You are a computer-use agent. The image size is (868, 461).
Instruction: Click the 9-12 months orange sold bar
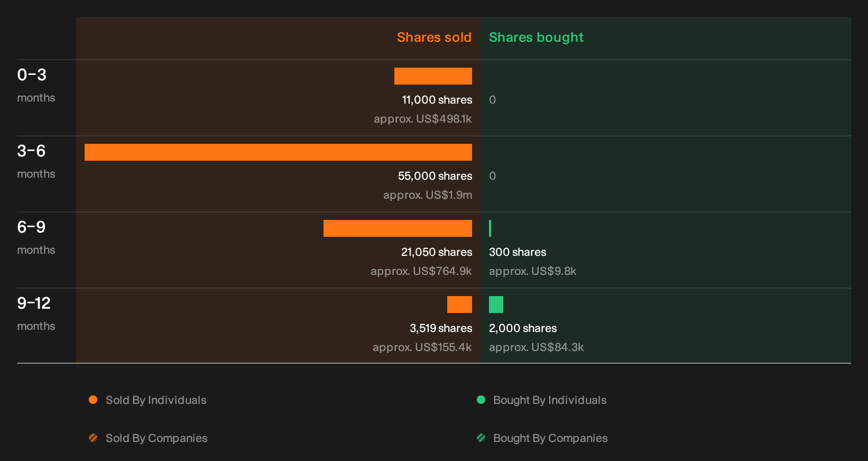[459, 305]
